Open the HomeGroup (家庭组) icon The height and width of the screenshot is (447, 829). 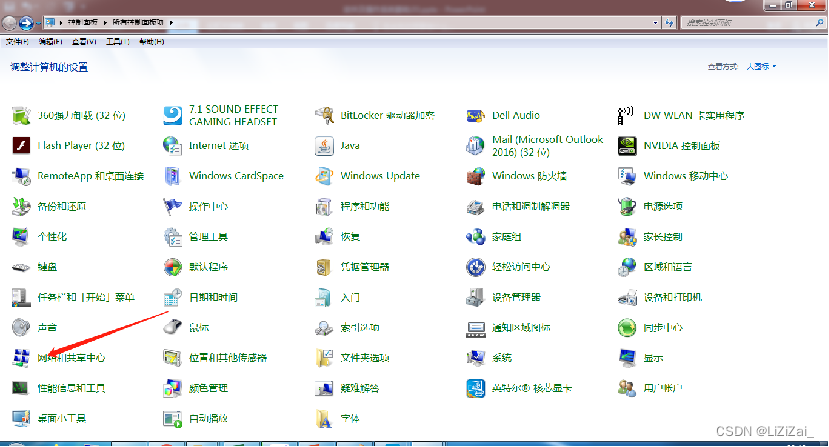tap(475, 236)
